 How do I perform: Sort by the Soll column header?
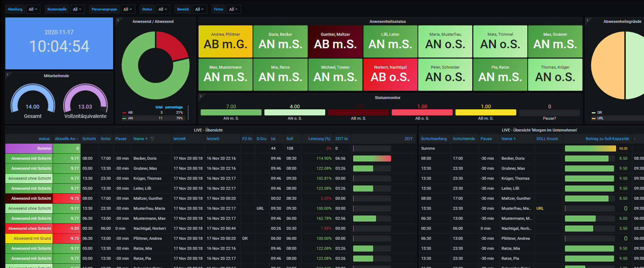pyautogui.click(x=290, y=139)
